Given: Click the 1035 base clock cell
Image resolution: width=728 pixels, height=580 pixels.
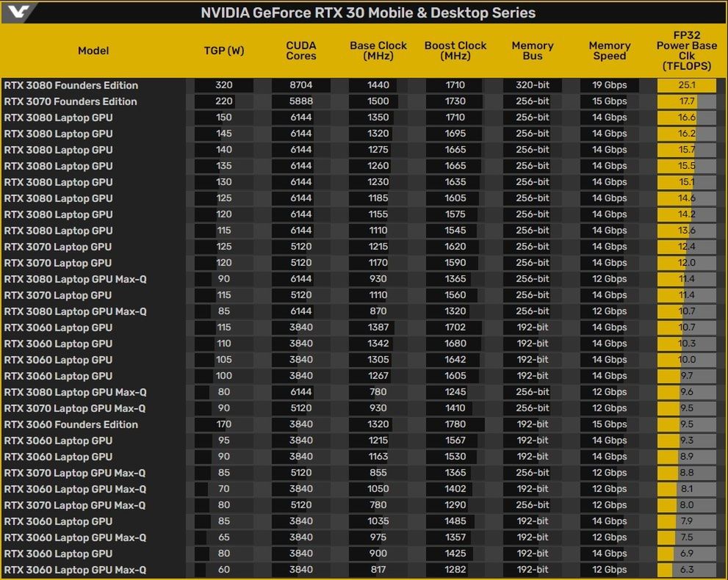Looking at the screenshot, I should [378, 521].
